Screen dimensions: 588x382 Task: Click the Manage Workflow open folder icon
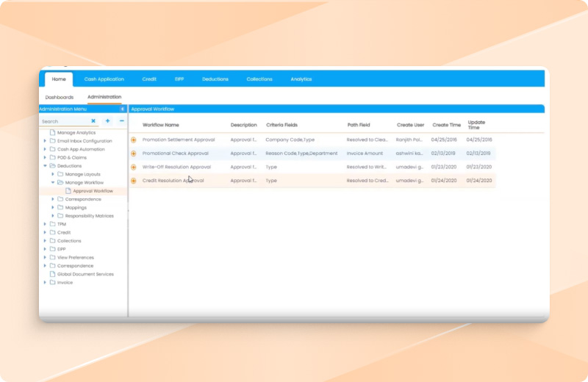coord(60,183)
